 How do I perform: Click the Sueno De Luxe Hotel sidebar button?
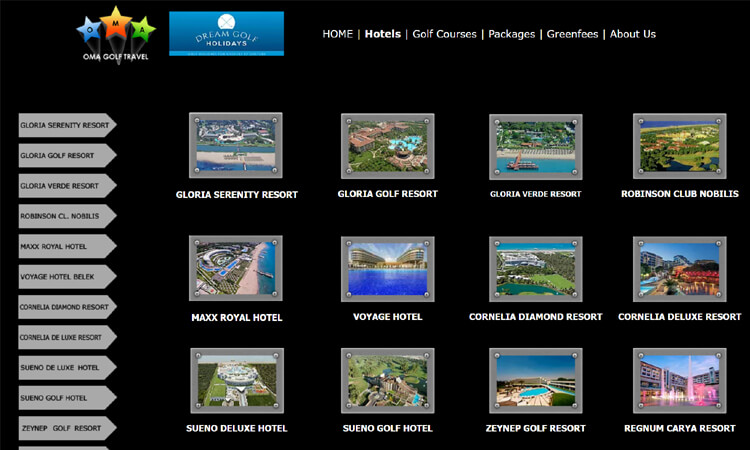67,368
